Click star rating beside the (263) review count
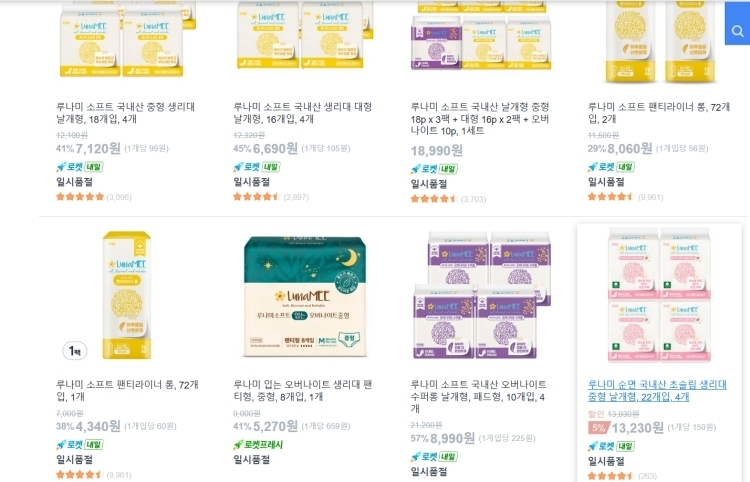The height and width of the screenshot is (482, 750). [610, 476]
